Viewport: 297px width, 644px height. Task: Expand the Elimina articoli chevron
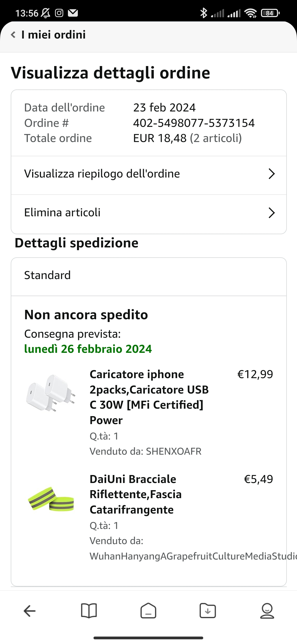point(271,213)
